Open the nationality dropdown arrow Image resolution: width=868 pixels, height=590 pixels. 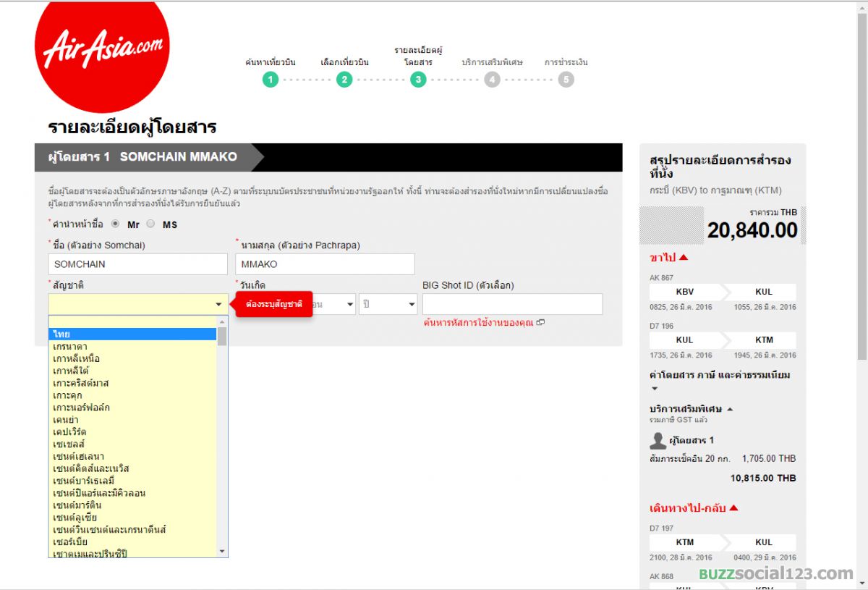coord(218,305)
